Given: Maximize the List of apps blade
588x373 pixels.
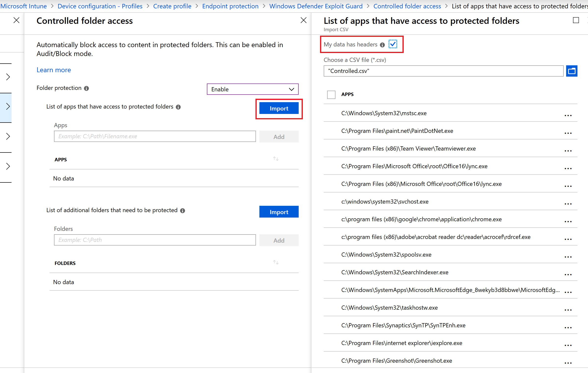Looking at the screenshot, I should [576, 20].
